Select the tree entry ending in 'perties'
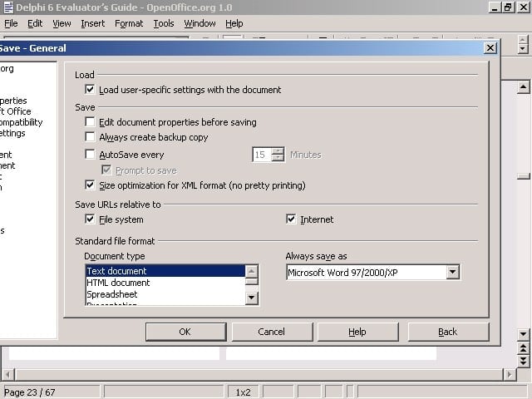532x399 pixels. pos(13,101)
